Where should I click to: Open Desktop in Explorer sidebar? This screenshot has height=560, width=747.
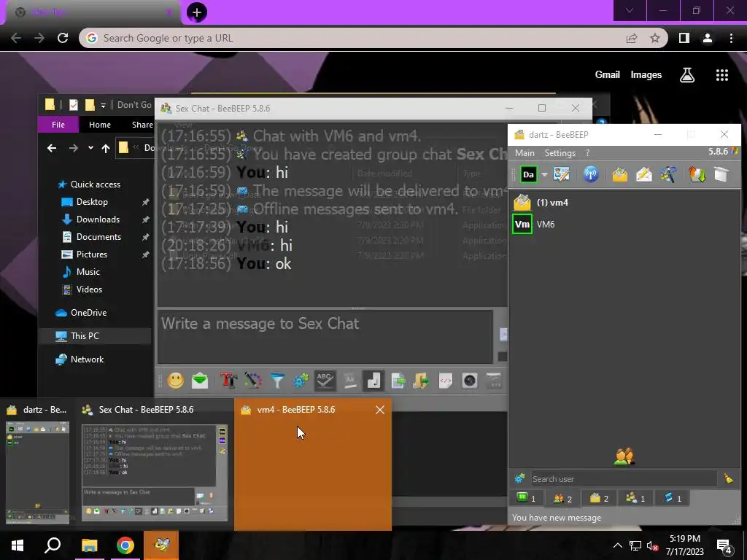(x=92, y=202)
